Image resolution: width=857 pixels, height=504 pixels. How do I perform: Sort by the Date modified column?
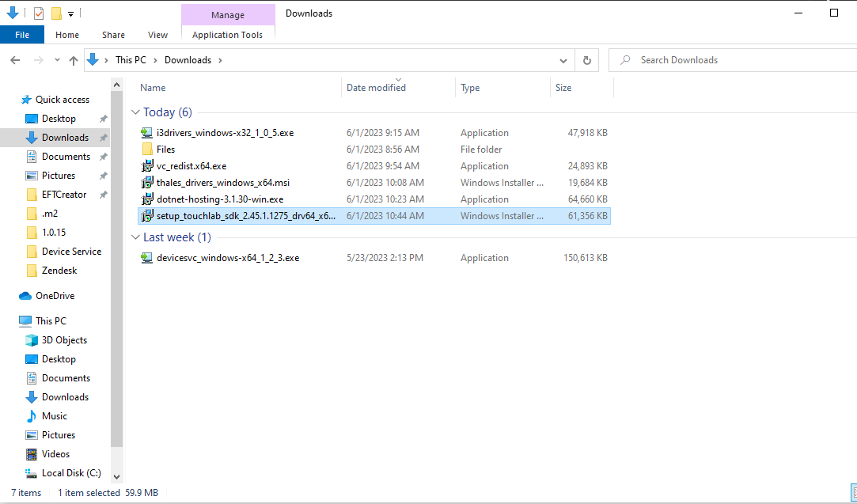tap(376, 88)
